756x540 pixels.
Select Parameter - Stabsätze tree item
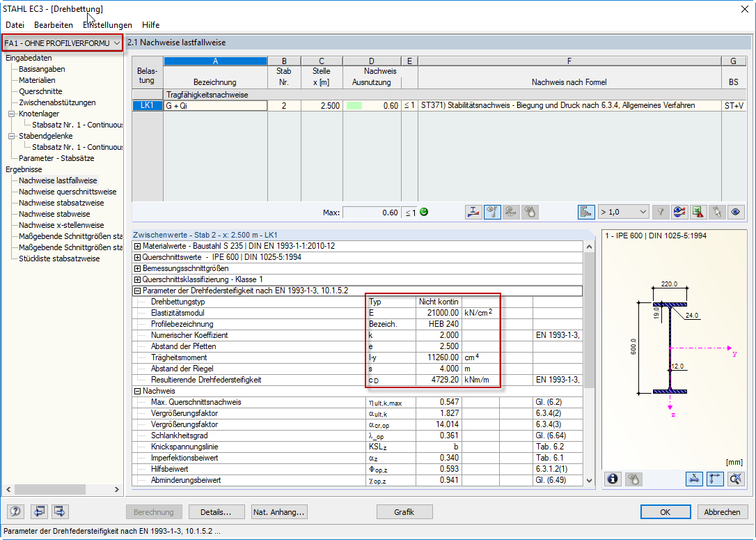(x=56, y=158)
